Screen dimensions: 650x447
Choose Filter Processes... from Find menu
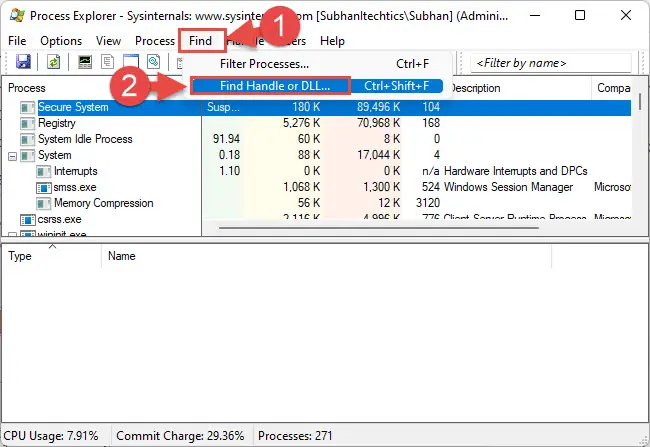click(317, 64)
